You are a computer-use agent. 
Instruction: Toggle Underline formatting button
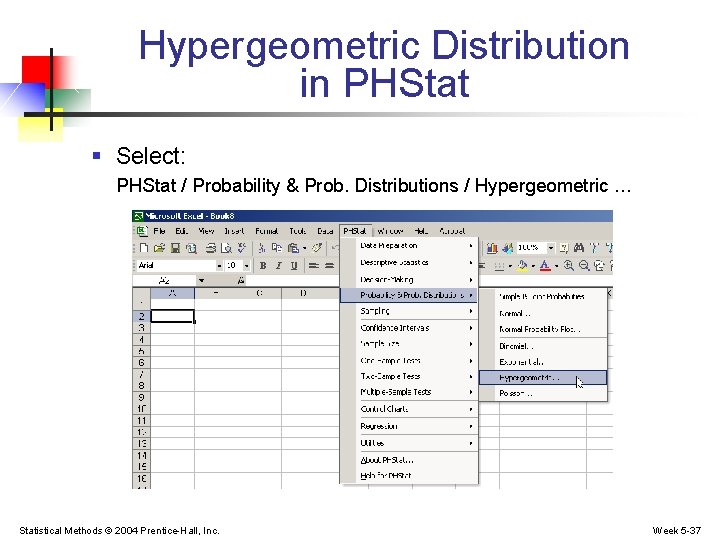[x=294, y=265]
